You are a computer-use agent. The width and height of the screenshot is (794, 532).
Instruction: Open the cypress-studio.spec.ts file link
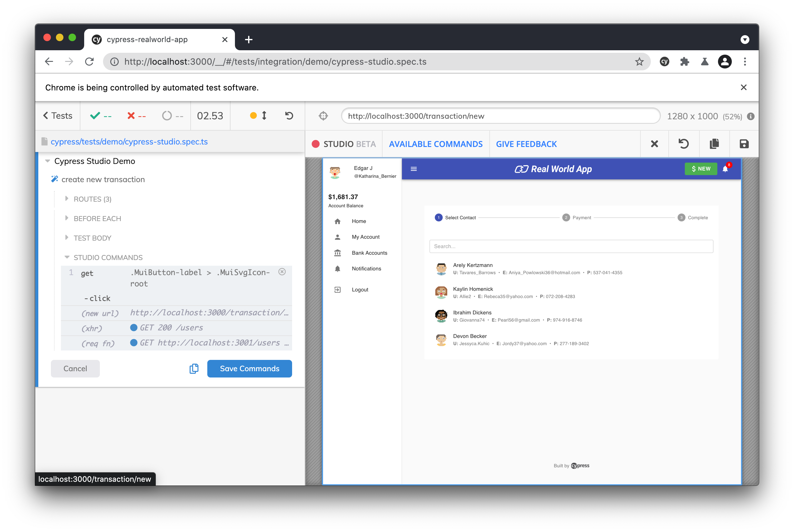tap(129, 142)
